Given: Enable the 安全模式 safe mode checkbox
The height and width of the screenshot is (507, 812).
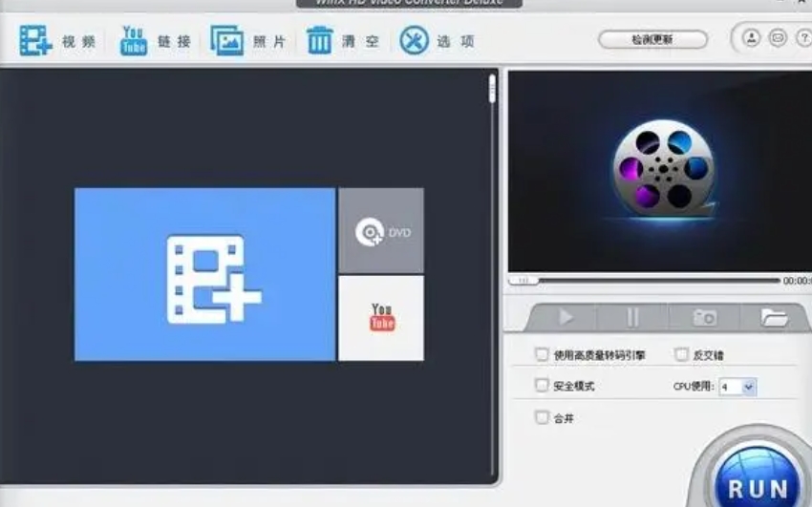Looking at the screenshot, I should [x=542, y=386].
